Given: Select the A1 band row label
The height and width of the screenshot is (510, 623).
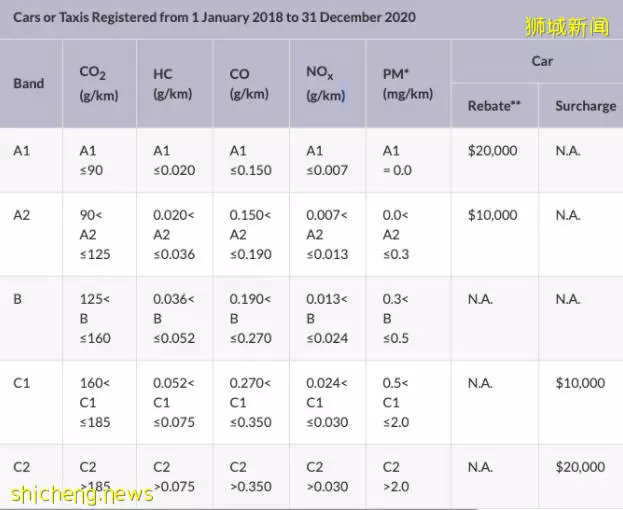Looking at the screenshot, I should tap(21, 151).
